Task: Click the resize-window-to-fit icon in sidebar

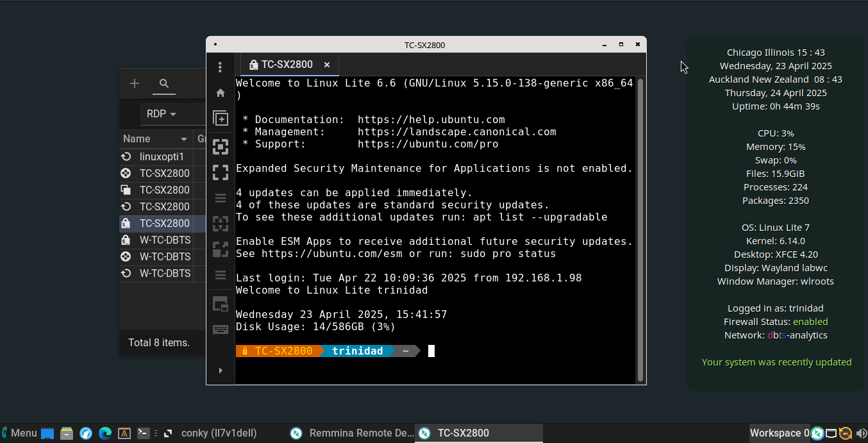Action: [x=221, y=147]
